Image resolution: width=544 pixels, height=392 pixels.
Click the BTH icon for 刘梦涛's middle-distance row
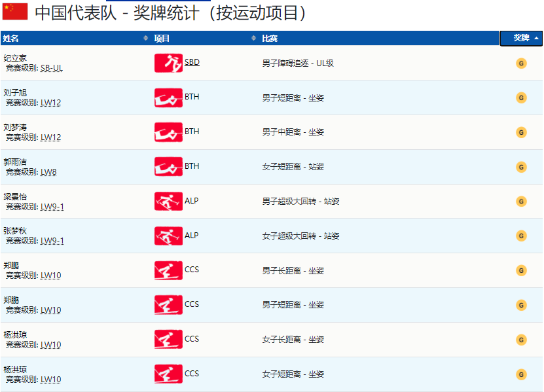168,132
